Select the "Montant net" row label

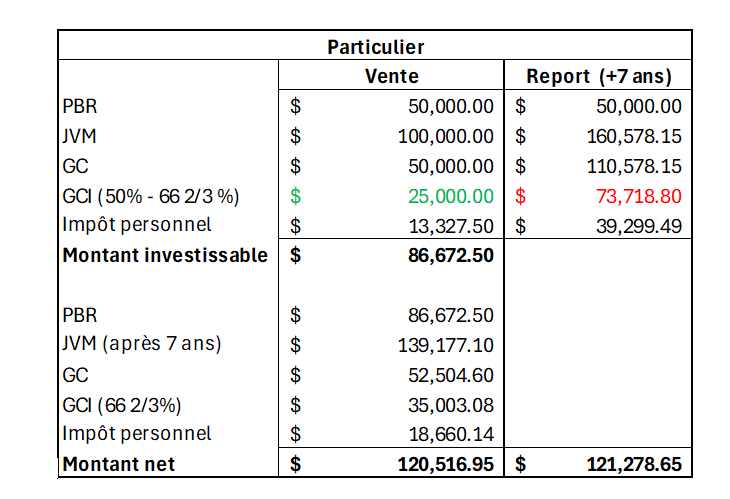click(118, 464)
